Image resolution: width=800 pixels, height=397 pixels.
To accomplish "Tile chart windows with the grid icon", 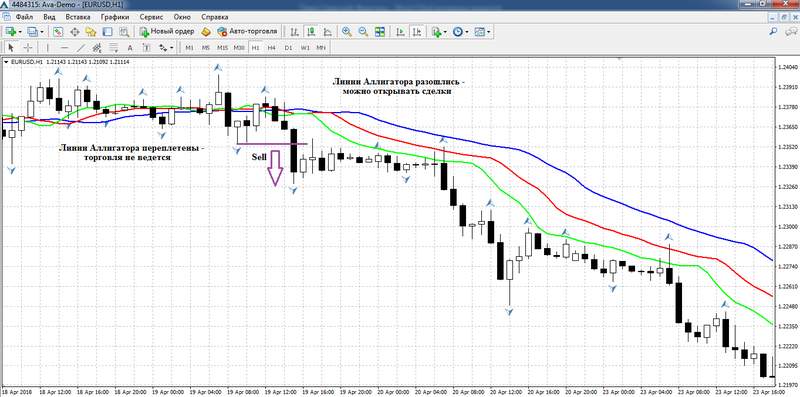I will pos(380,32).
